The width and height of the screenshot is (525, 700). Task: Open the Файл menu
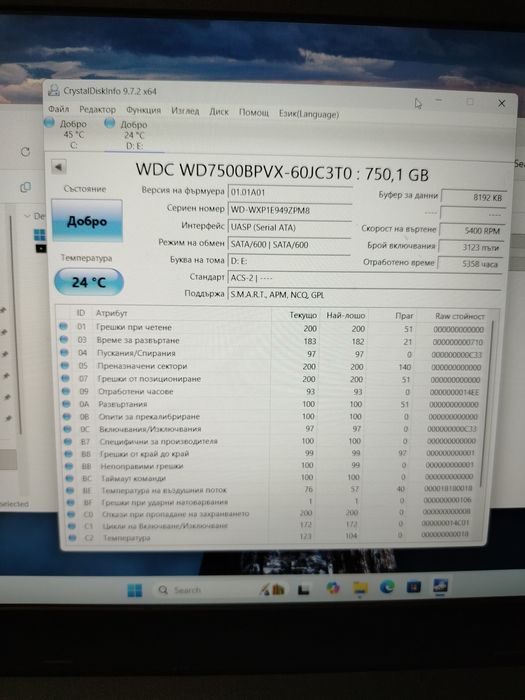(x=58, y=108)
